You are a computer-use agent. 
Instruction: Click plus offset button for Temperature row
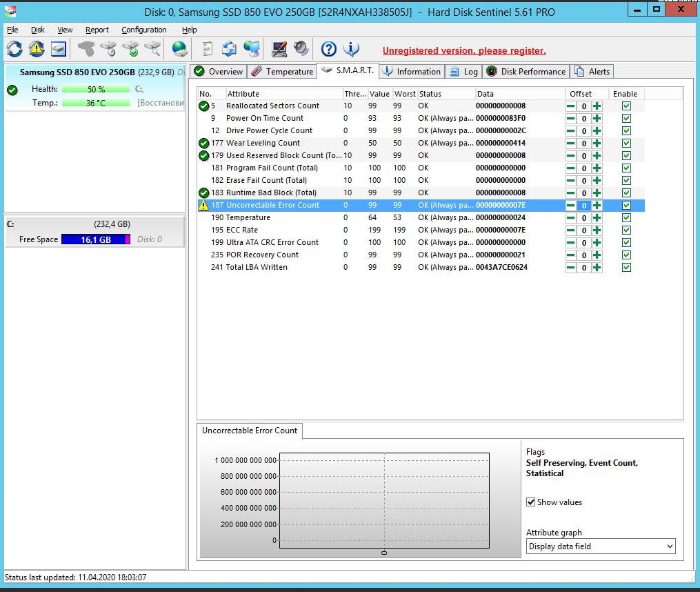[597, 217]
